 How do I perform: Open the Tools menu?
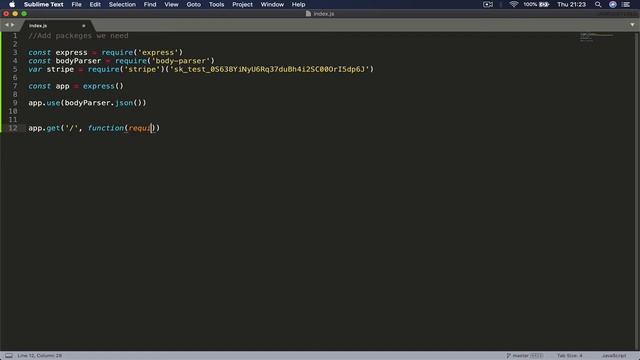[216, 4]
